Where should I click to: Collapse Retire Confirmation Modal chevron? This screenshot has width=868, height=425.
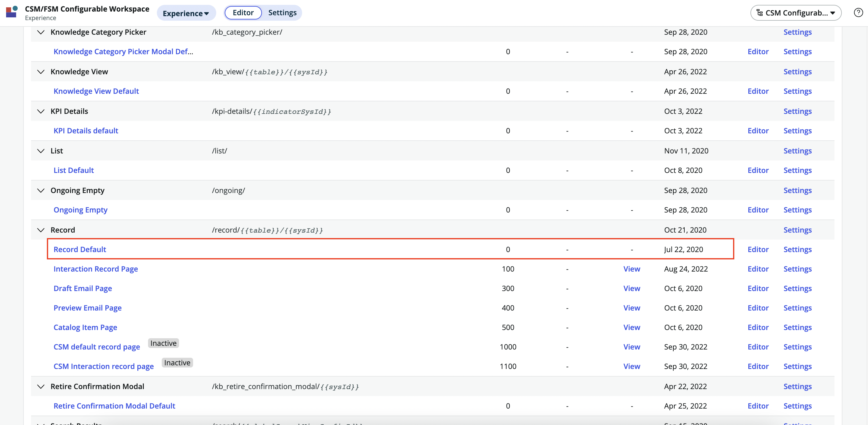[x=41, y=387]
